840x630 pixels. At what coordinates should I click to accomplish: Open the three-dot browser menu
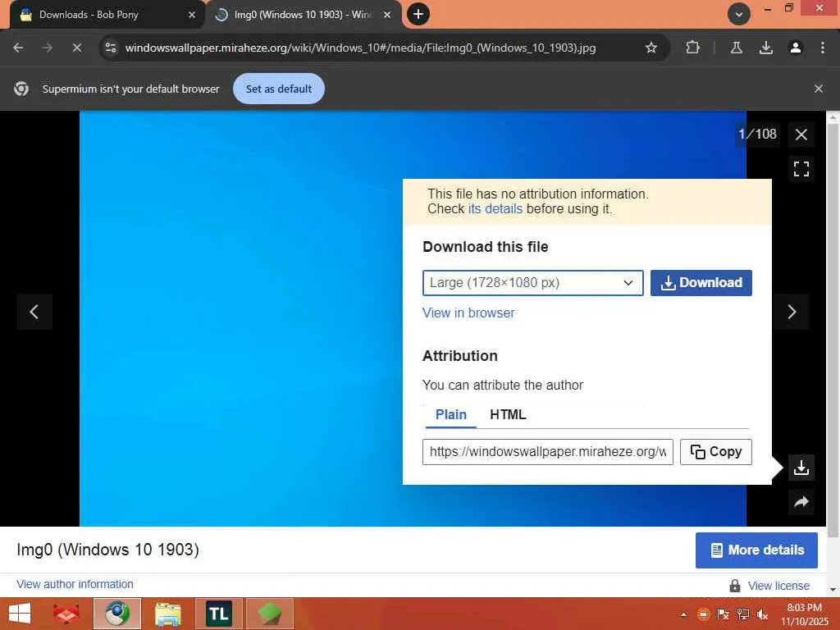pos(823,48)
